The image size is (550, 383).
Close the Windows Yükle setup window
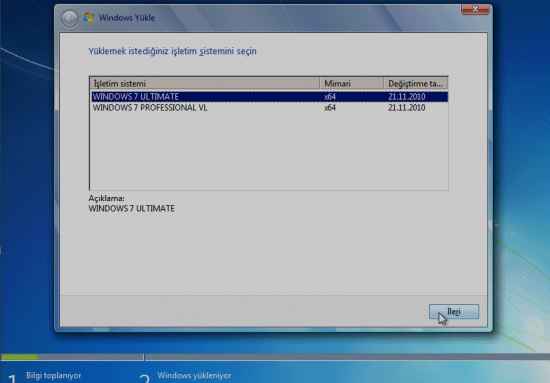click(475, 10)
